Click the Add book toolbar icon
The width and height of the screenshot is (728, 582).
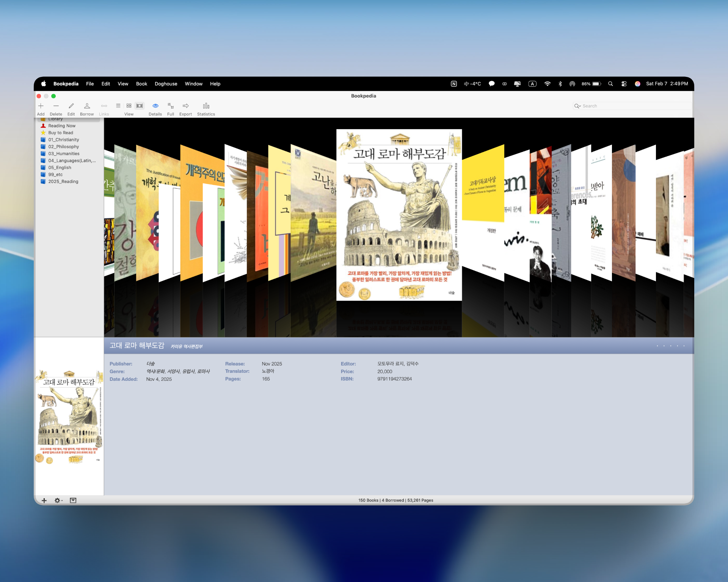pos(41,106)
